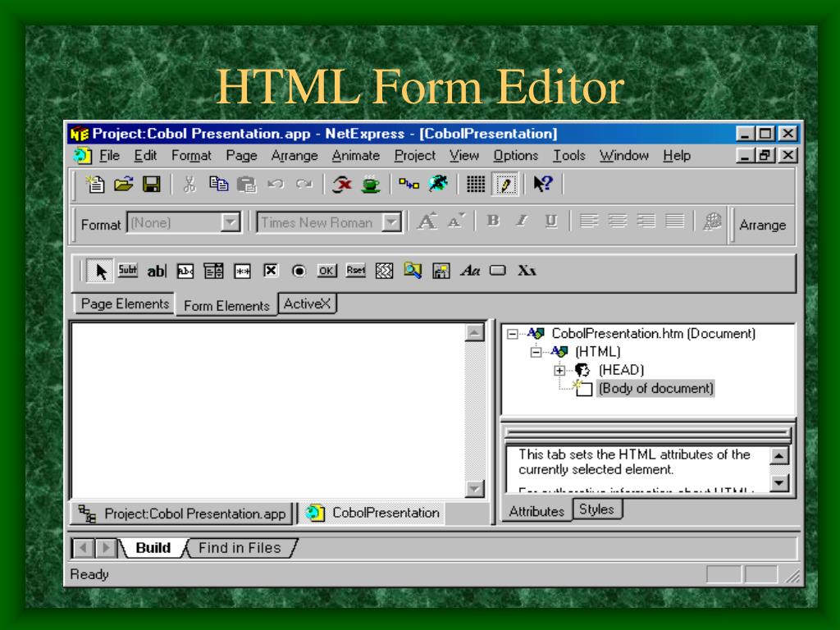Center align text

point(617,221)
